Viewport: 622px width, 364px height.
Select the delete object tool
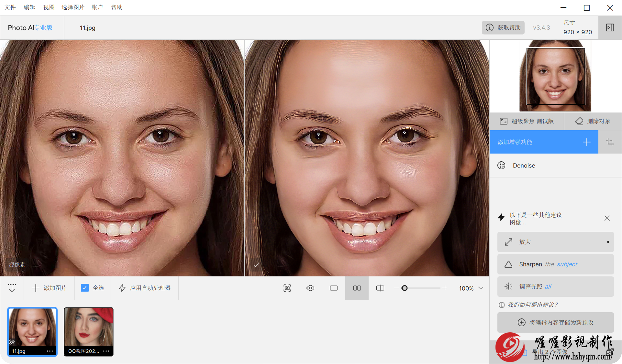click(x=592, y=121)
